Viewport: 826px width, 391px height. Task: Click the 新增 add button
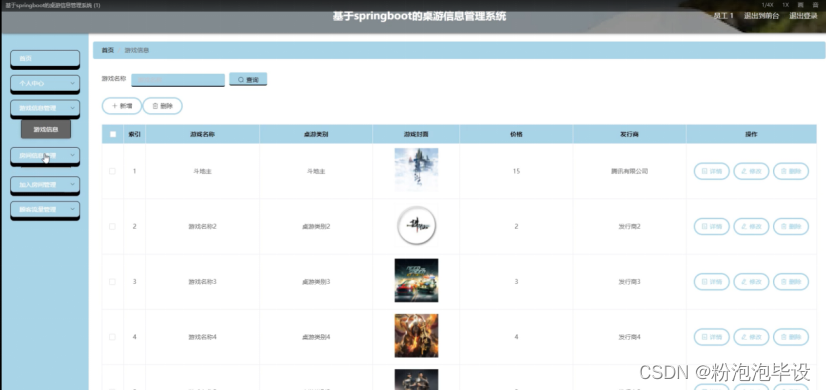pyautogui.click(x=122, y=106)
